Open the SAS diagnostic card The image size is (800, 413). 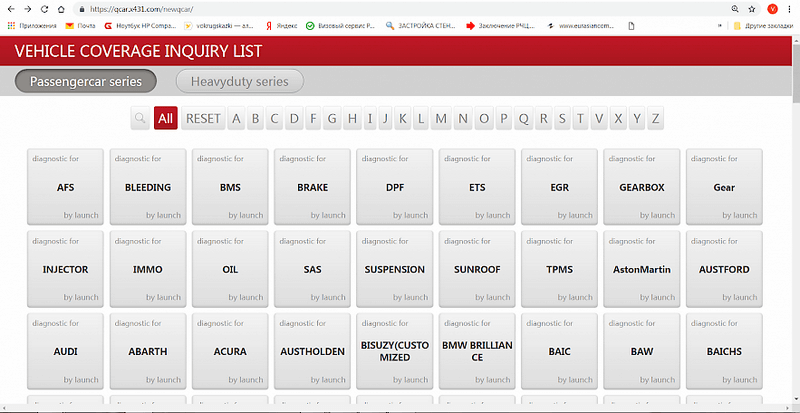(x=312, y=269)
